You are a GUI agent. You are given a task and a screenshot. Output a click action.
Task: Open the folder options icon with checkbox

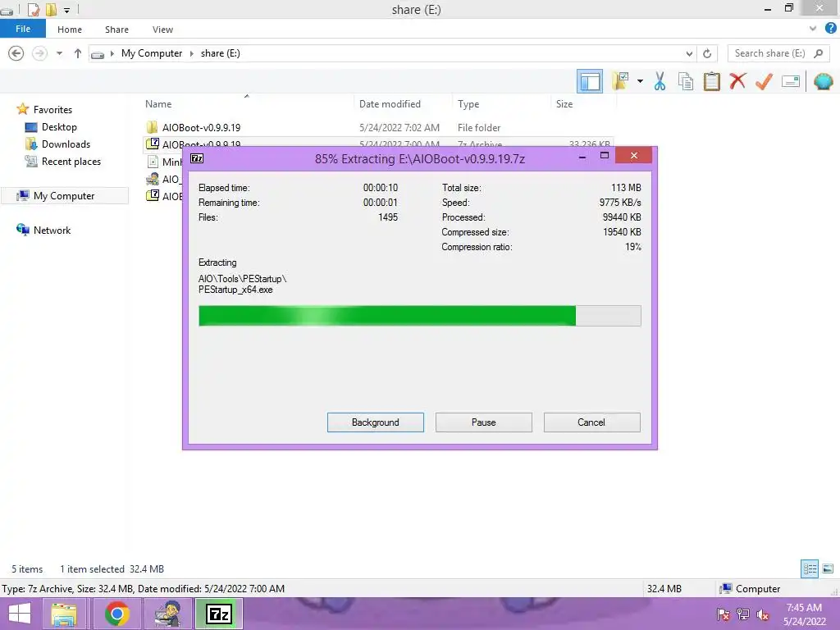pyautogui.click(x=620, y=81)
